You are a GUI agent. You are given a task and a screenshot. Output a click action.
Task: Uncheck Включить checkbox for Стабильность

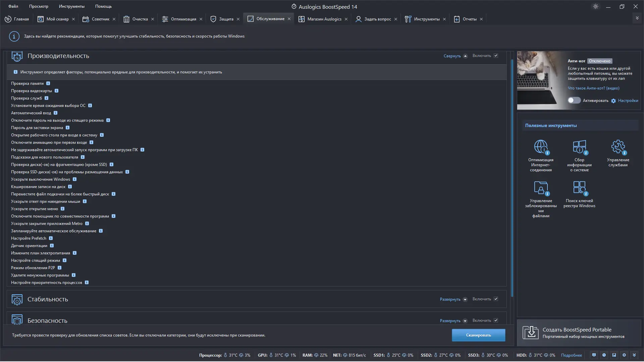pyautogui.click(x=496, y=299)
